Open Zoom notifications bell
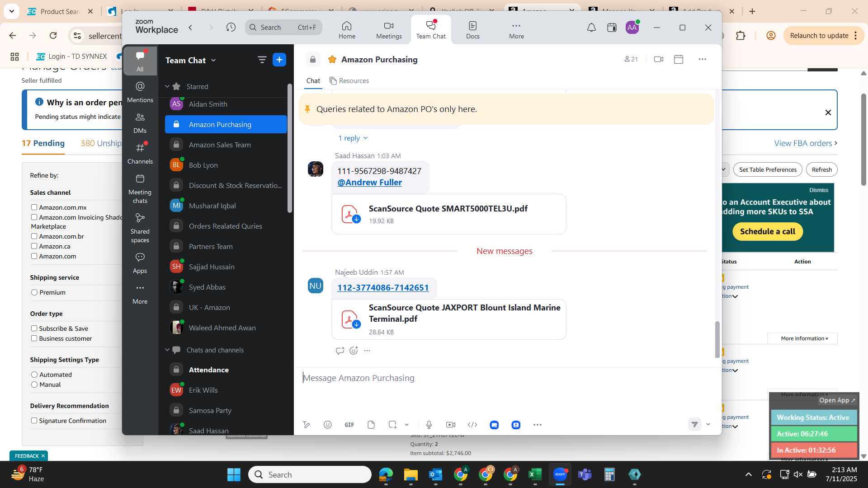The height and width of the screenshot is (488, 868). 591,28
